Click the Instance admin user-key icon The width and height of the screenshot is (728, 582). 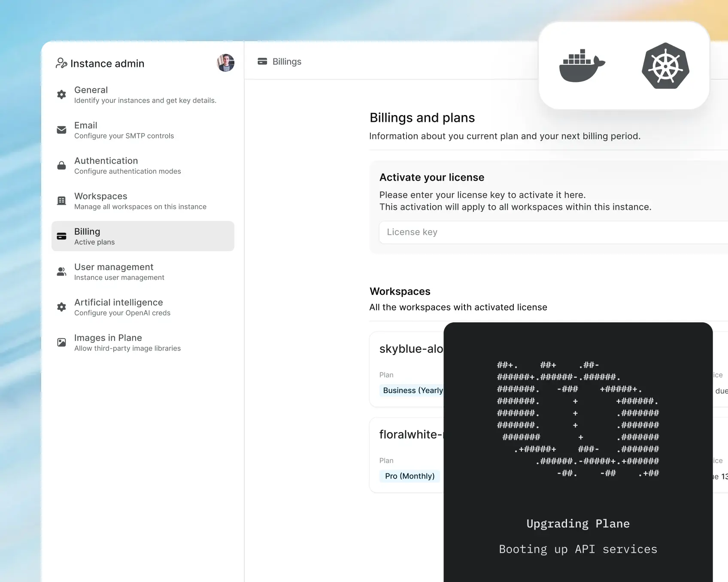(61, 64)
